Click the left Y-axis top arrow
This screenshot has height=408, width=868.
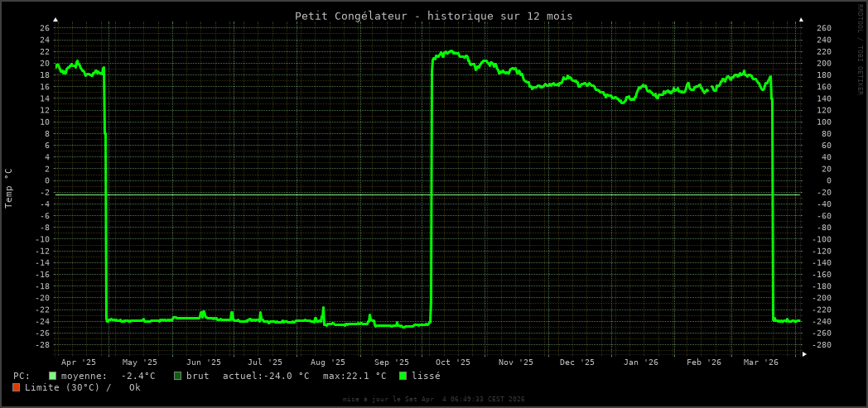55,19
